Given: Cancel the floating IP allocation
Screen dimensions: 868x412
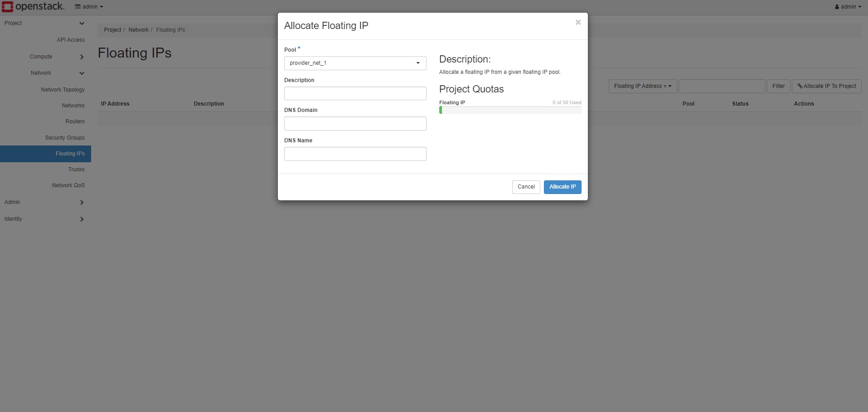Looking at the screenshot, I should pyautogui.click(x=526, y=187).
